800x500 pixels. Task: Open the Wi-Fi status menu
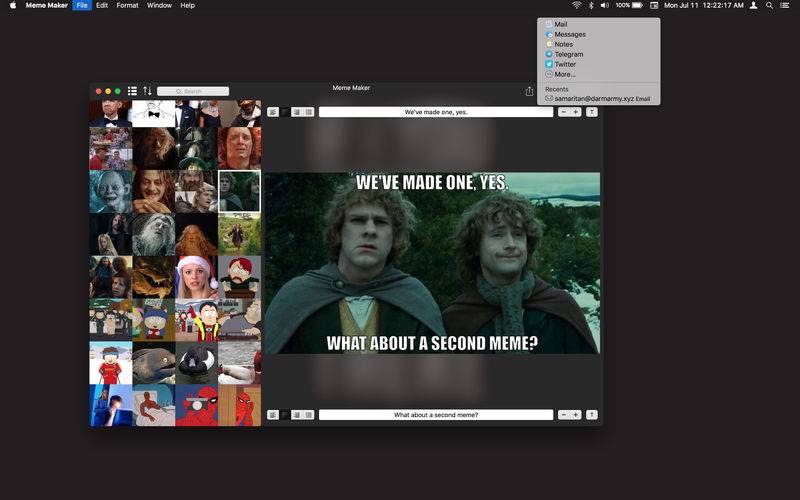[576, 5]
